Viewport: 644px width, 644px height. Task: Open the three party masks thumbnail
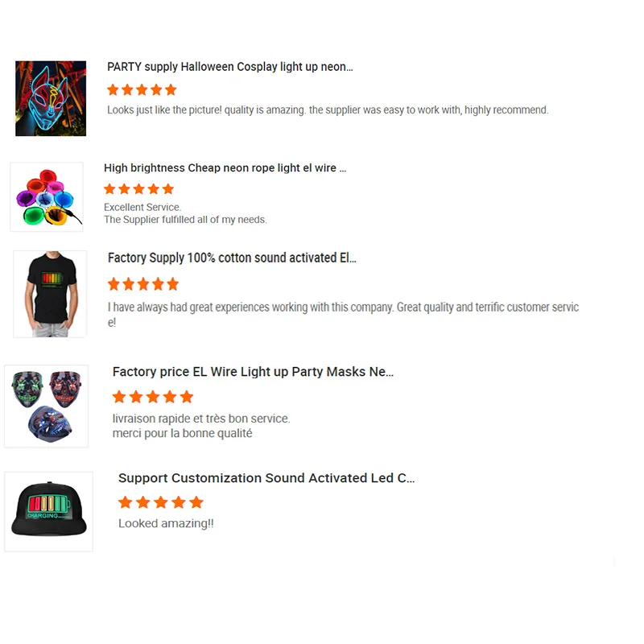pos(47,407)
